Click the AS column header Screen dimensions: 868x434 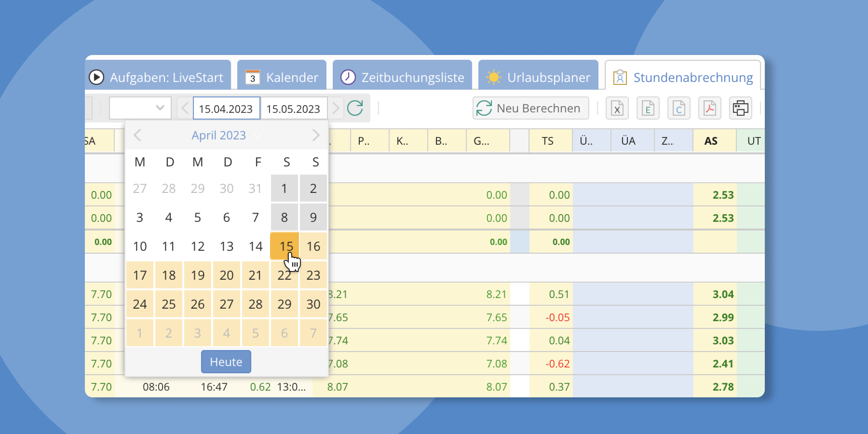pyautogui.click(x=714, y=140)
